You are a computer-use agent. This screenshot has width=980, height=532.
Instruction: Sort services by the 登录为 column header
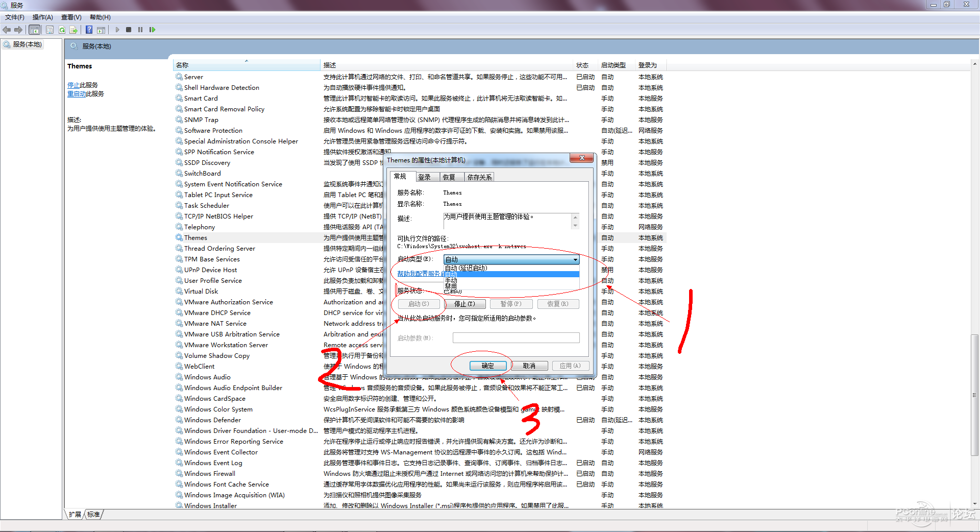click(651, 65)
